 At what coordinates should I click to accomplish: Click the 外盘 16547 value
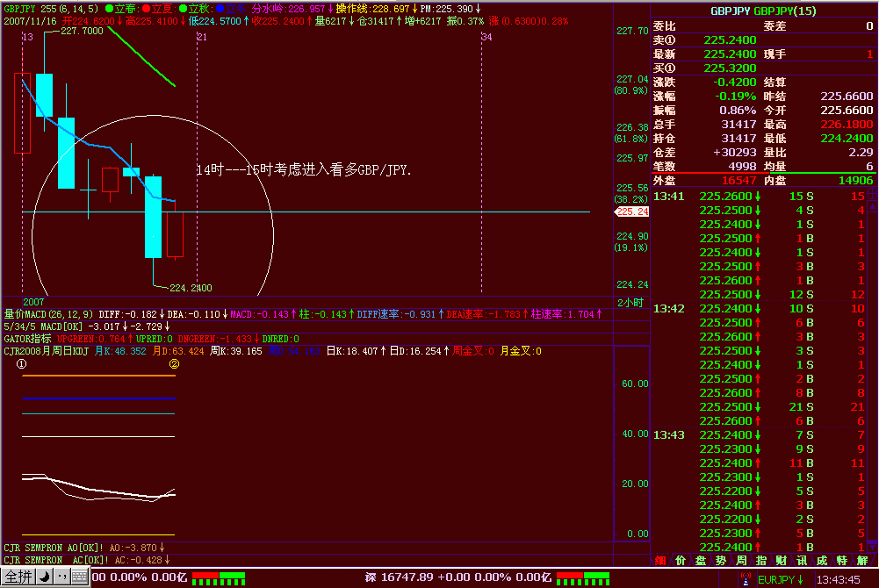click(x=739, y=180)
